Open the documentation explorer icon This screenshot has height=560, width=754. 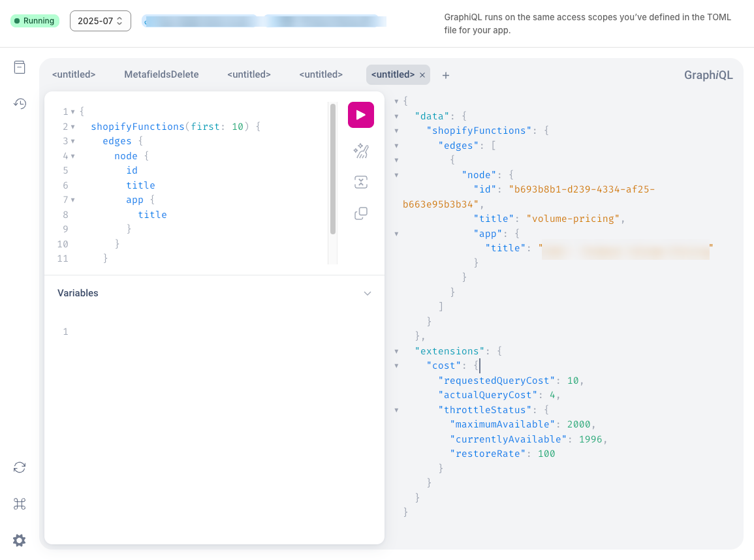coord(20,67)
